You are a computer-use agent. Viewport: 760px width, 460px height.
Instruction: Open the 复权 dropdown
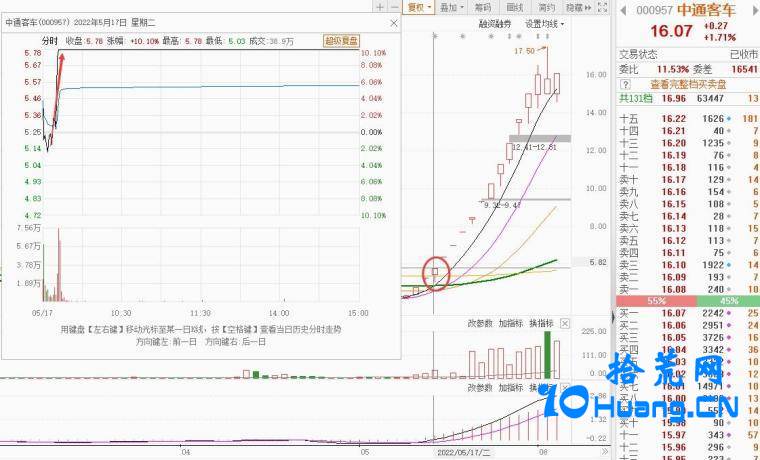(x=419, y=7)
